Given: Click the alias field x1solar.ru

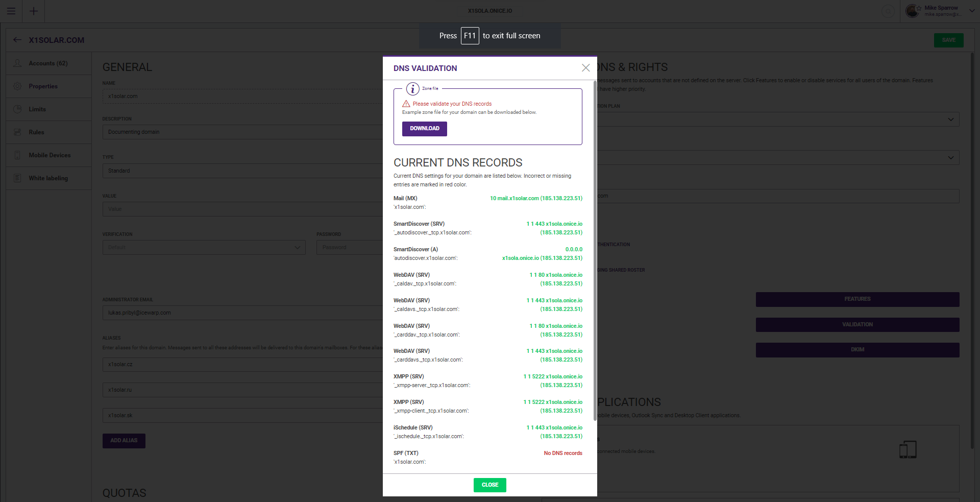Looking at the screenshot, I should (242, 390).
